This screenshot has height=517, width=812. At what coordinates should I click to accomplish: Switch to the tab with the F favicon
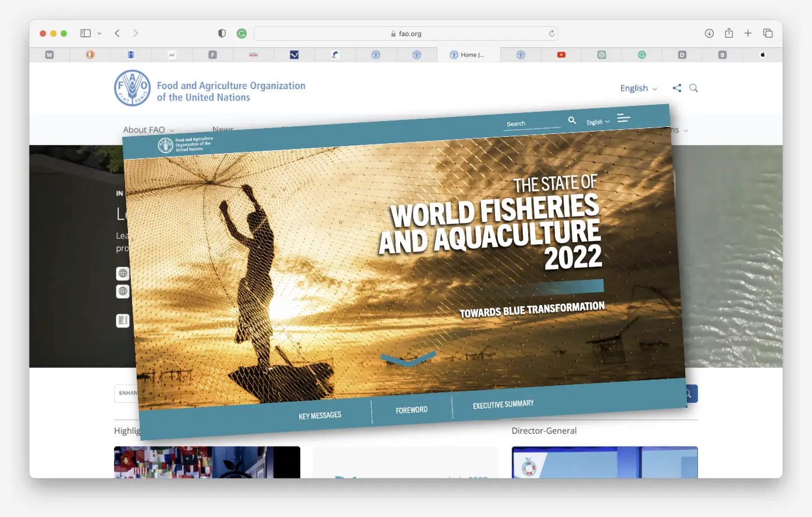[x=212, y=55]
